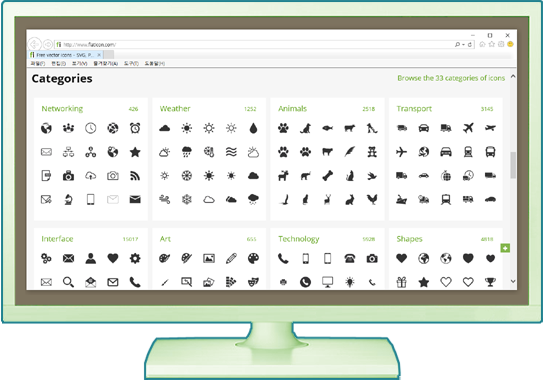Open the 편집(E) menu

58,64
